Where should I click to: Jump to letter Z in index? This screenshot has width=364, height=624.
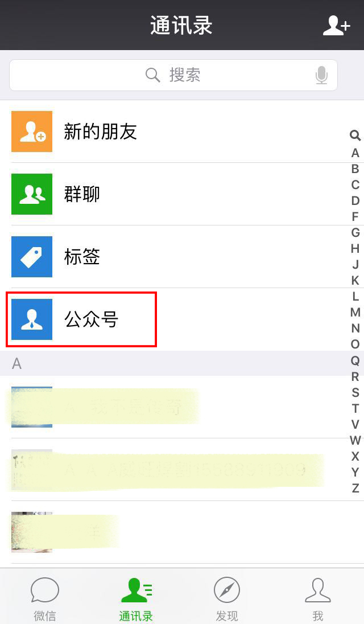pyautogui.click(x=355, y=488)
